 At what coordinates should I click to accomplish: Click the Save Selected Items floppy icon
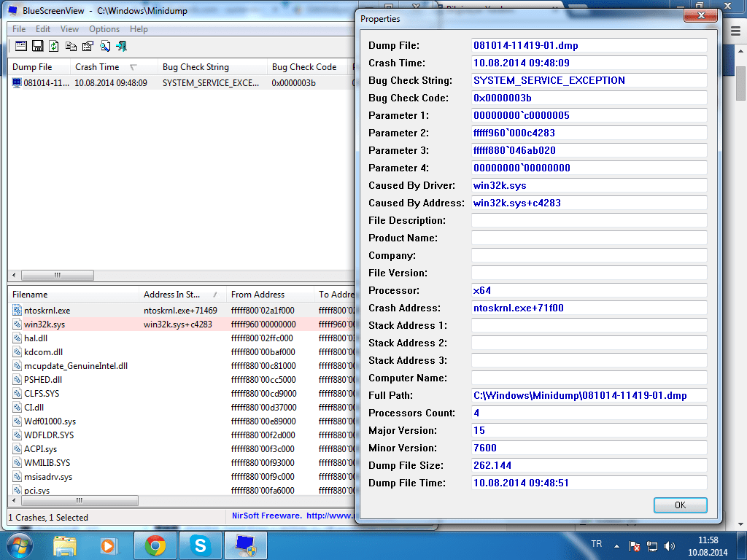pos(38,46)
